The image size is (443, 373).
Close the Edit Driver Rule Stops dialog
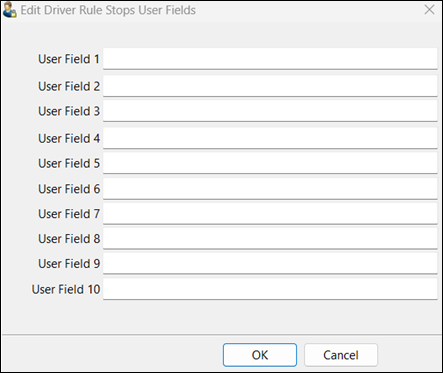coord(429,10)
